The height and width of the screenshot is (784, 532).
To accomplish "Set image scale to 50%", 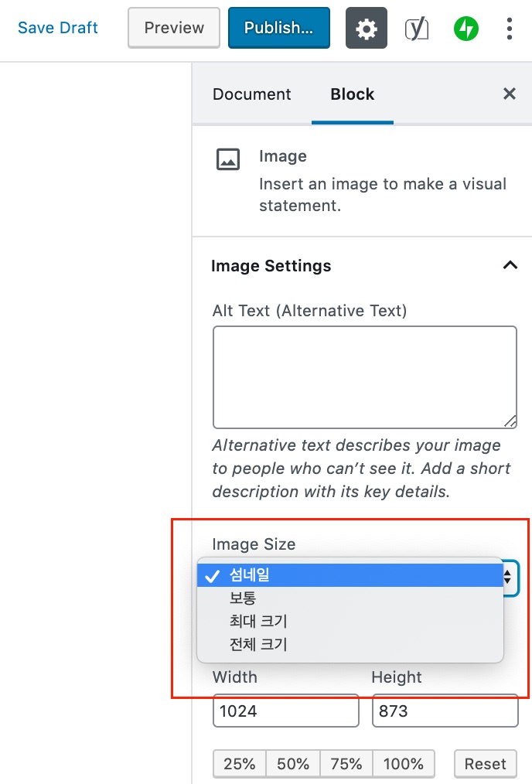I will pos(293,764).
